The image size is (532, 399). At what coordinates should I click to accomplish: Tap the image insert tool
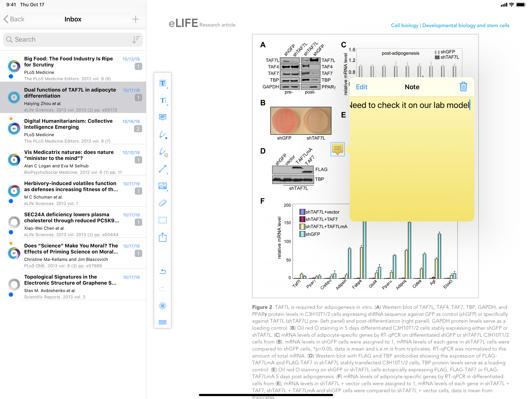pyautogui.click(x=163, y=186)
